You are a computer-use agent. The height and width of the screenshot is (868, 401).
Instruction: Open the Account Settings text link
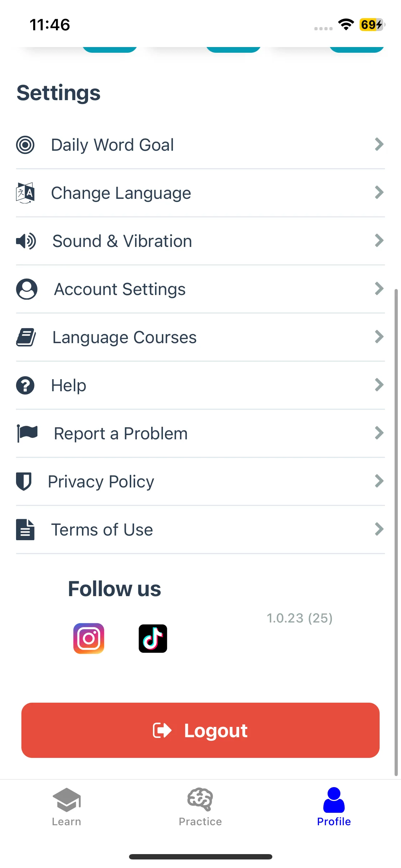click(x=120, y=289)
